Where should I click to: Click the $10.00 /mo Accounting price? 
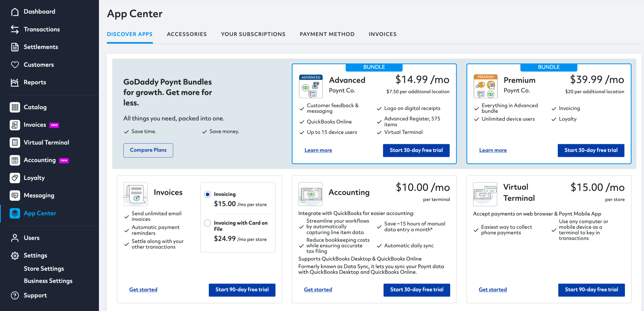coord(423,188)
